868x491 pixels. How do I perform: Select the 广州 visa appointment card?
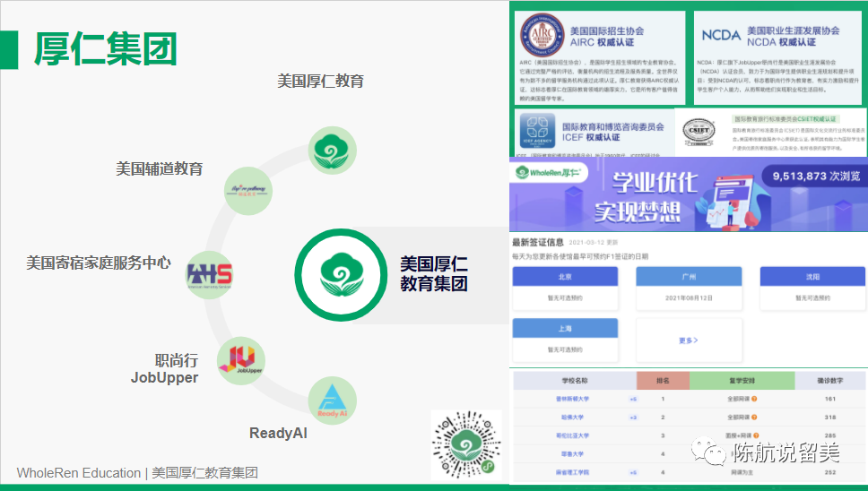tap(688, 289)
